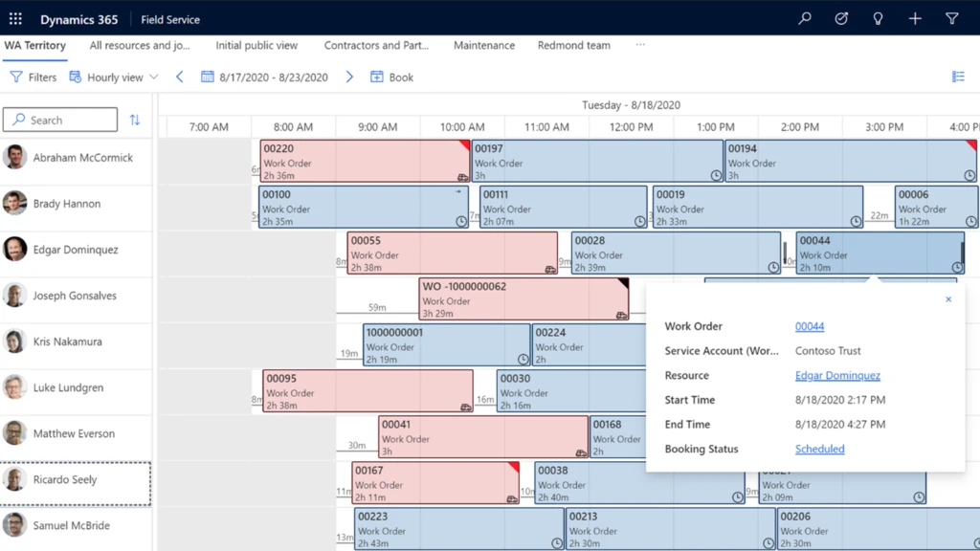Open the ellipsis for more board tabs
The image size is (980, 551).
639,45
